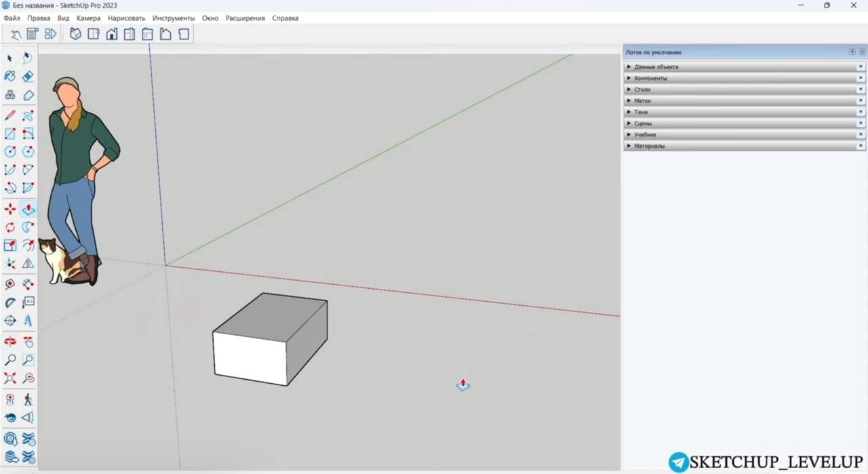
Task: Select the Pie tool
Action: coord(28,188)
